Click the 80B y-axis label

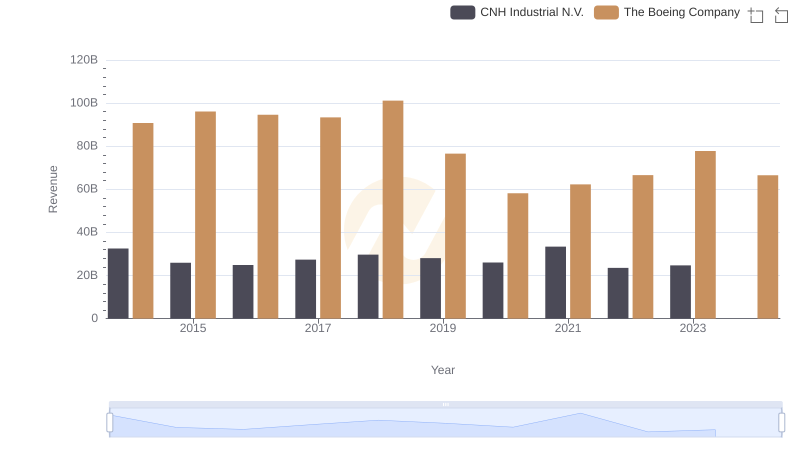[87, 146]
